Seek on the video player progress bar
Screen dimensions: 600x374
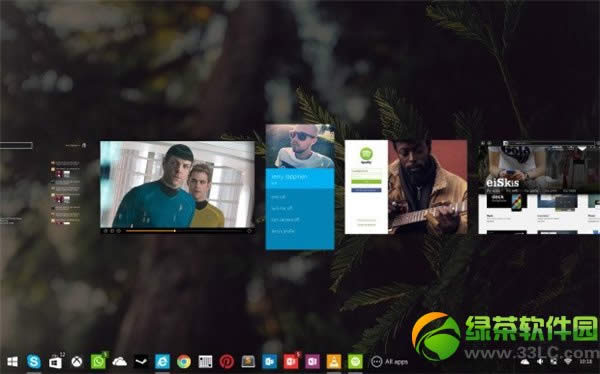(185, 231)
